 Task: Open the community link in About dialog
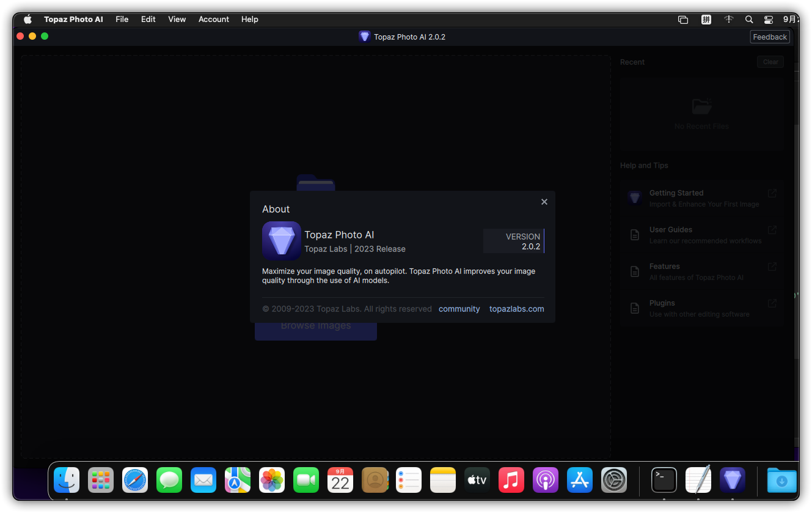(459, 309)
